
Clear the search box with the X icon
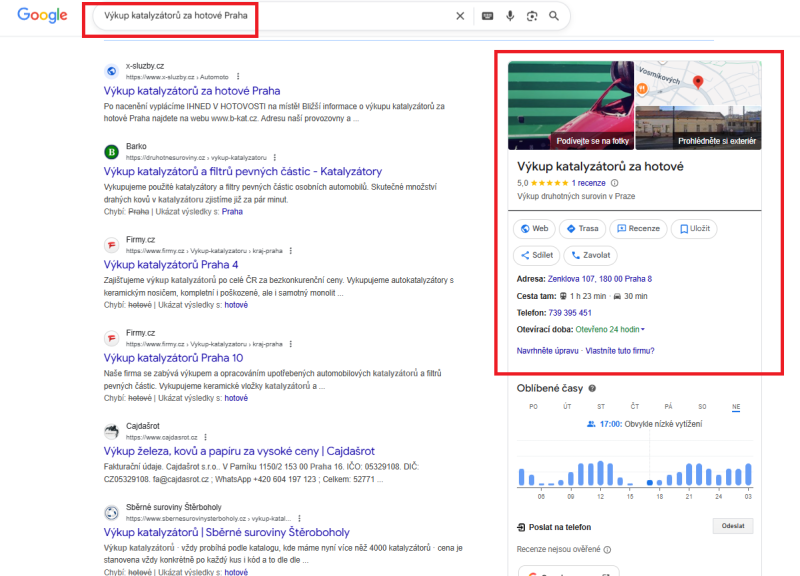(x=460, y=16)
